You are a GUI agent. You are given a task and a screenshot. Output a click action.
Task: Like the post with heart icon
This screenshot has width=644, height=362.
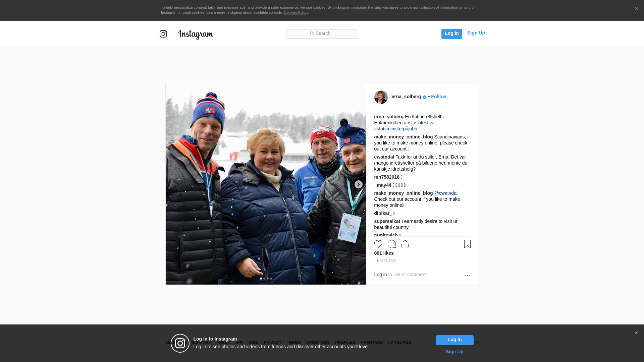point(378,244)
